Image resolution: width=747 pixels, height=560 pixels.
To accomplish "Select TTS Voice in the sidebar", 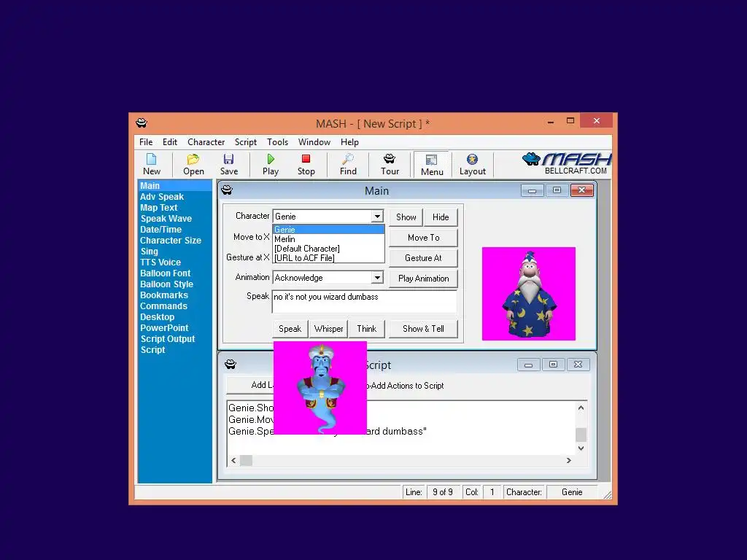I will 160,262.
